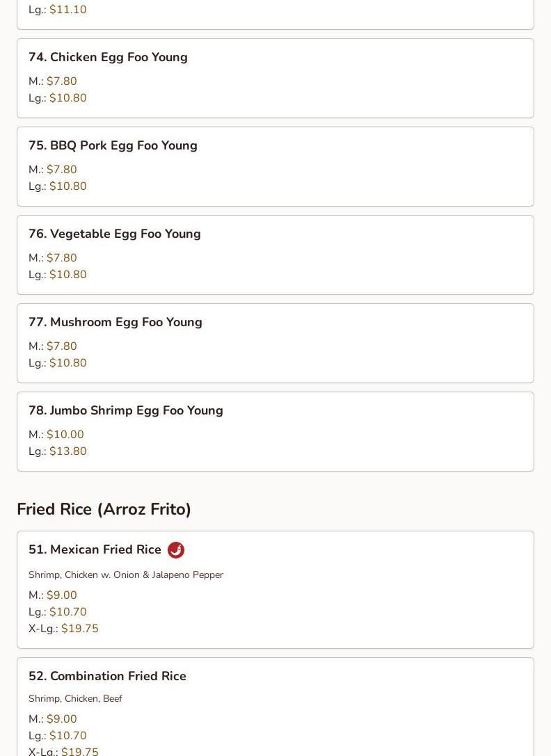Click the Shrimp, Chicken w. Onion & Jalapeno description

pos(126,574)
